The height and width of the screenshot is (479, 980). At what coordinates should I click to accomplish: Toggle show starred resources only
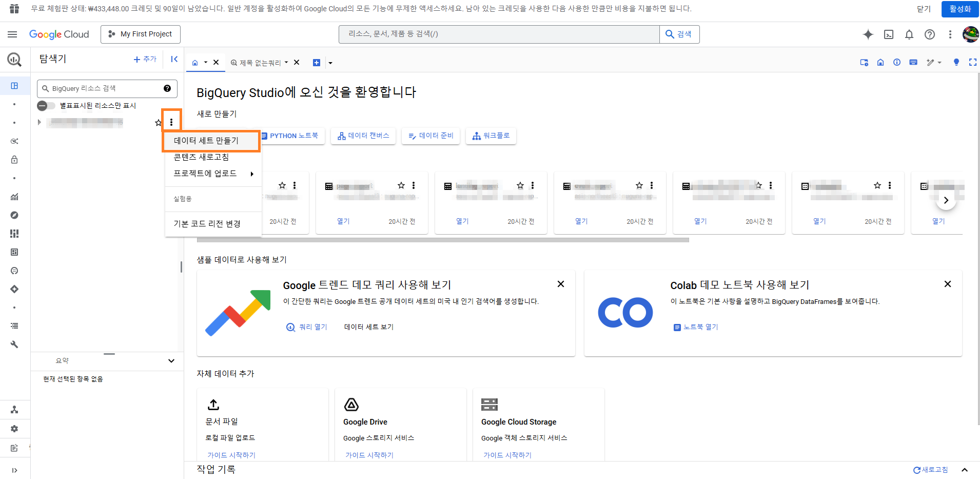click(46, 106)
